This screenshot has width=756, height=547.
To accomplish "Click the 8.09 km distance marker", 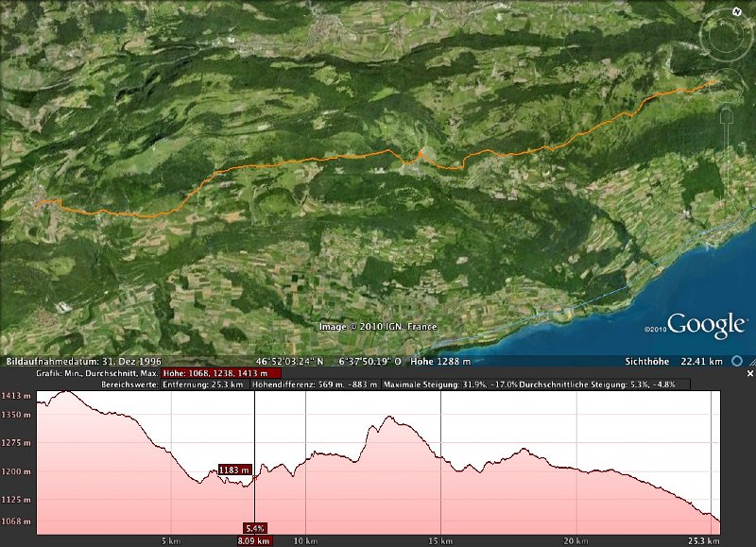I will pos(255,541).
